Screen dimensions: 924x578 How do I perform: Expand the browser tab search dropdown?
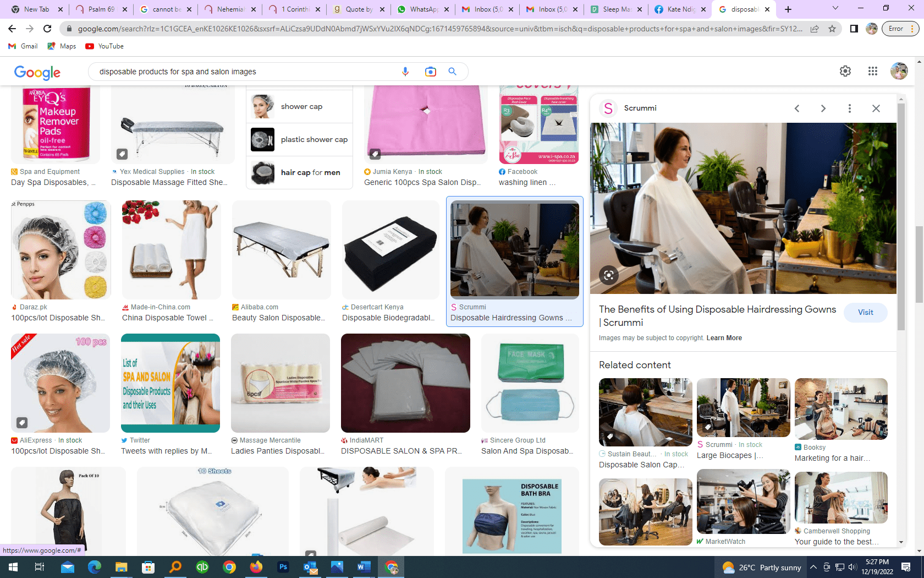point(835,9)
